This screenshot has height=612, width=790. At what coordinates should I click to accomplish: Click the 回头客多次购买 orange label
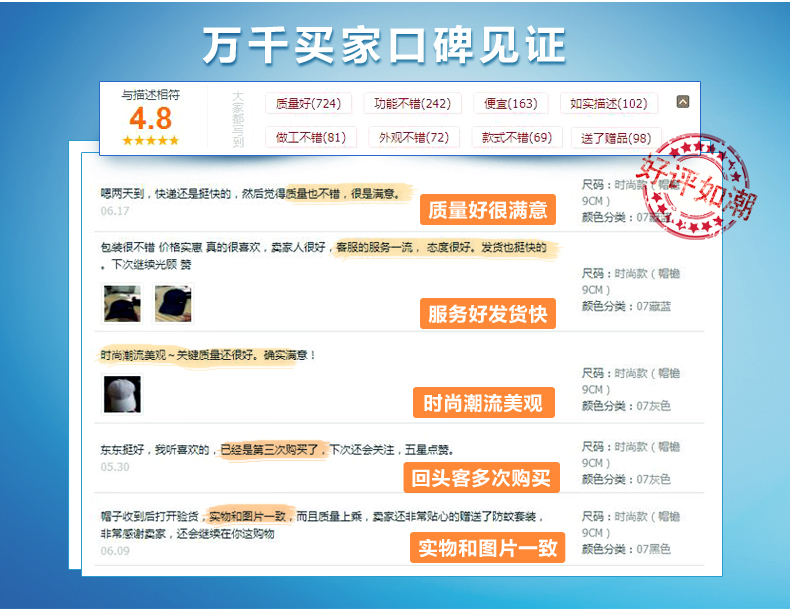click(481, 478)
